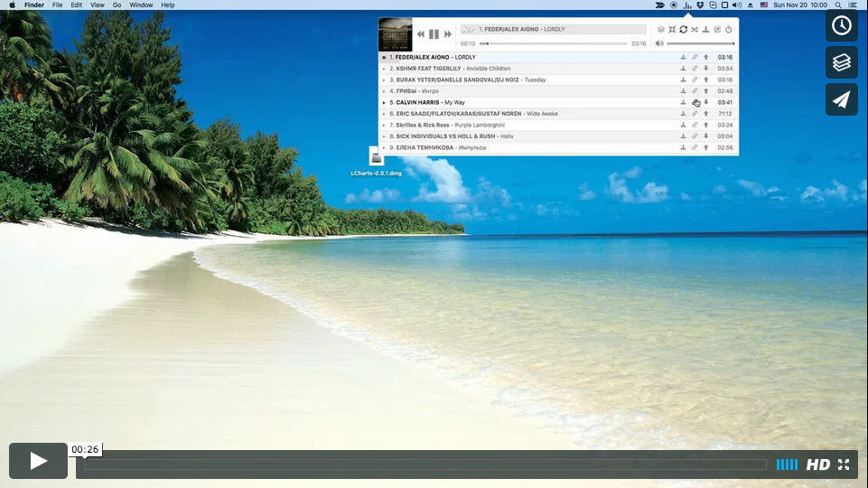Play track 2 KSHMR via its row arrow
This screenshot has height=488, width=868.
click(384, 69)
